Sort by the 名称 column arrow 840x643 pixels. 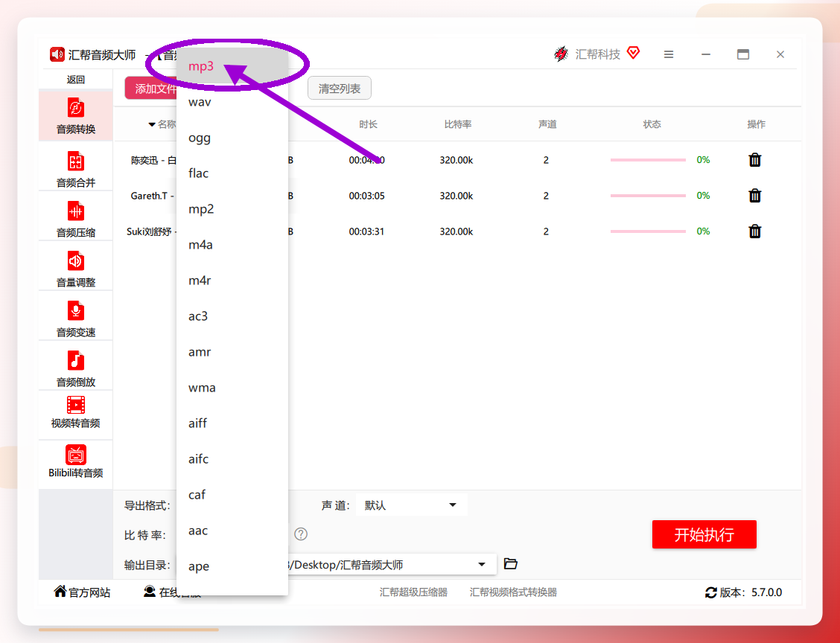tap(152, 124)
